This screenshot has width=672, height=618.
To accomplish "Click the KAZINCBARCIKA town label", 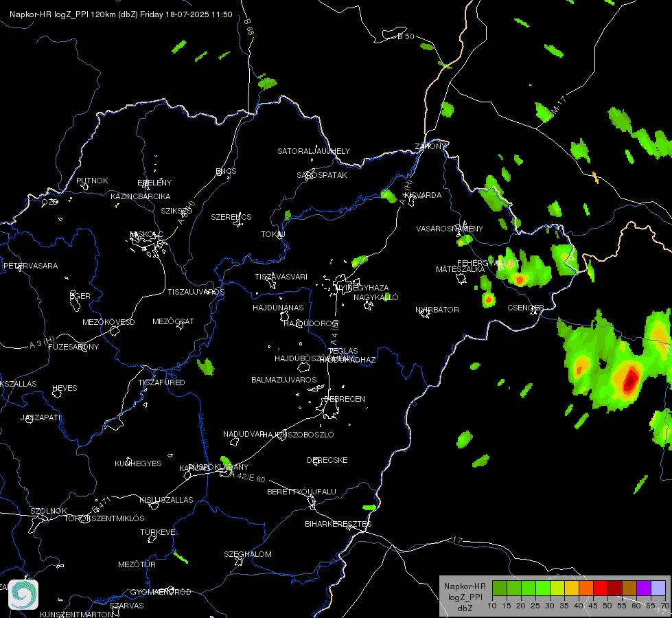I will click(141, 196).
